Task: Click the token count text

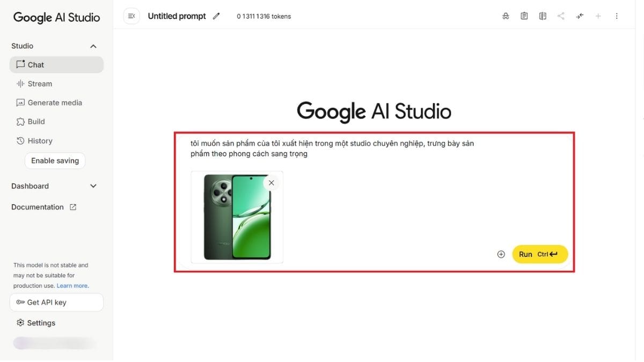Action: point(264,16)
